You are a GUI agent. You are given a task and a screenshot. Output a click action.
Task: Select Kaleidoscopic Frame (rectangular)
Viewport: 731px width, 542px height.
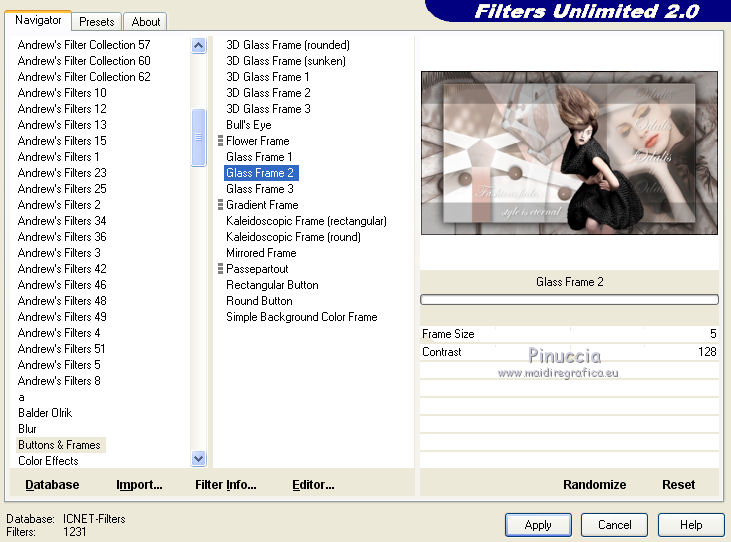tap(306, 221)
